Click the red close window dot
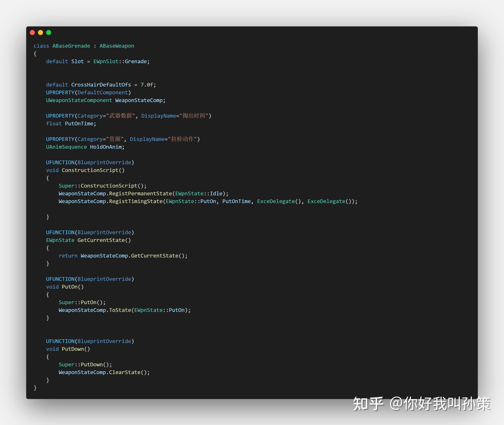Screen dimensions: 504x425 (32, 33)
